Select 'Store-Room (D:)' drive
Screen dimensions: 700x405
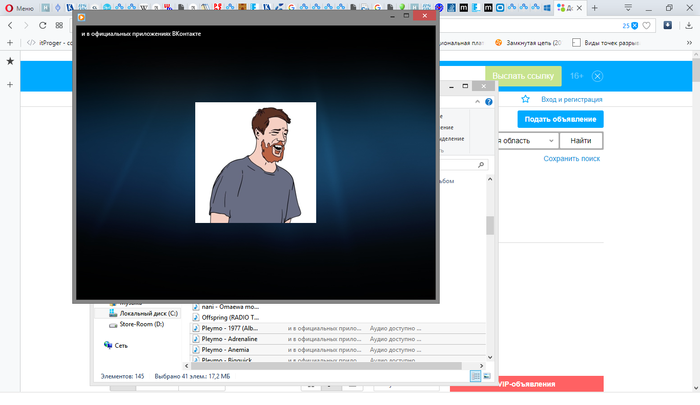tap(137, 324)
